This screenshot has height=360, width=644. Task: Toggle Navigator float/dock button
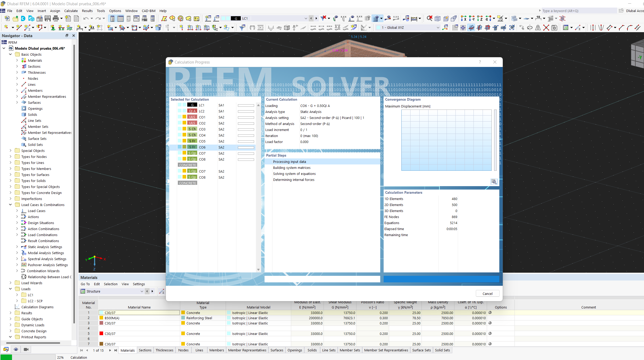point(67,36)
